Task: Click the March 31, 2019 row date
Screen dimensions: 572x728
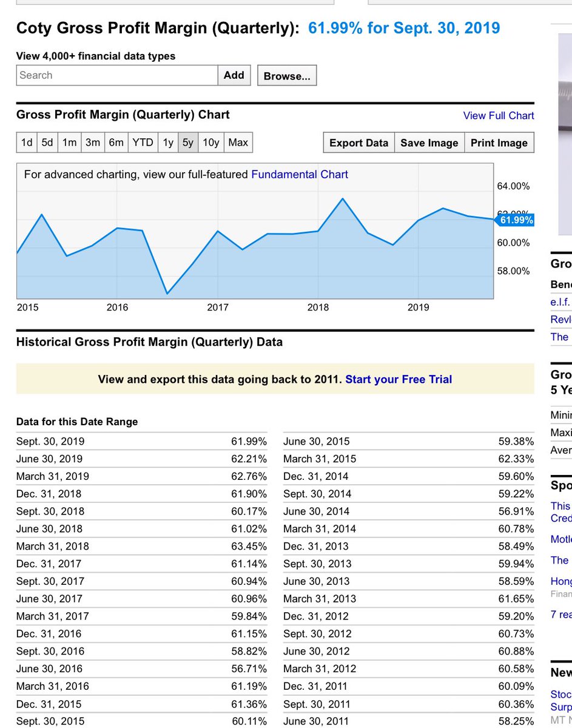Action: point(53,476)
